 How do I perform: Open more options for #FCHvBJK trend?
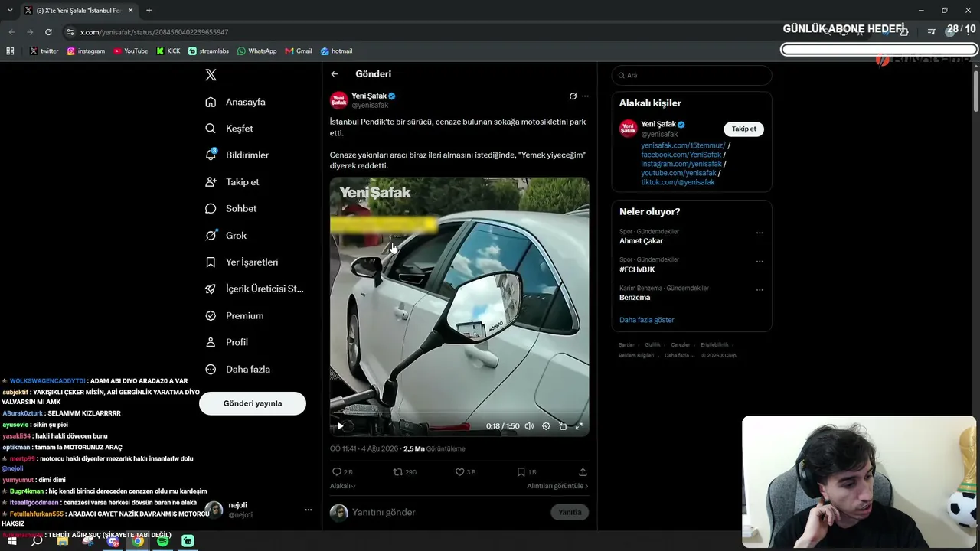click(759, 261)
